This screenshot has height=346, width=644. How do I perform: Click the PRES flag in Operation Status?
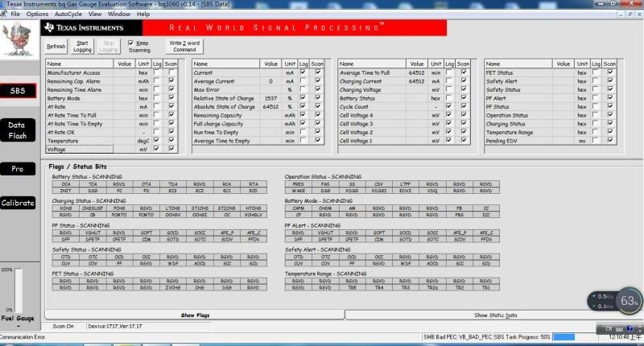298,184
